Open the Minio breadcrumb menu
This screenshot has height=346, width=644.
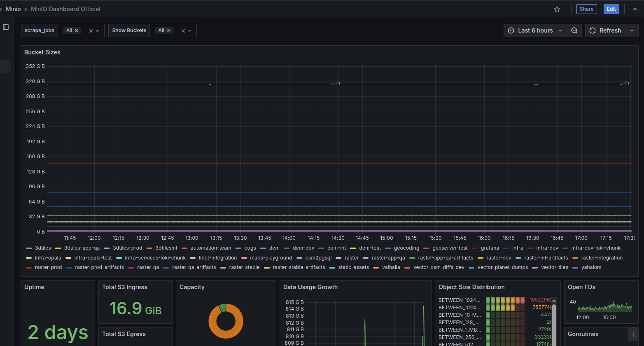click(13, 9)
